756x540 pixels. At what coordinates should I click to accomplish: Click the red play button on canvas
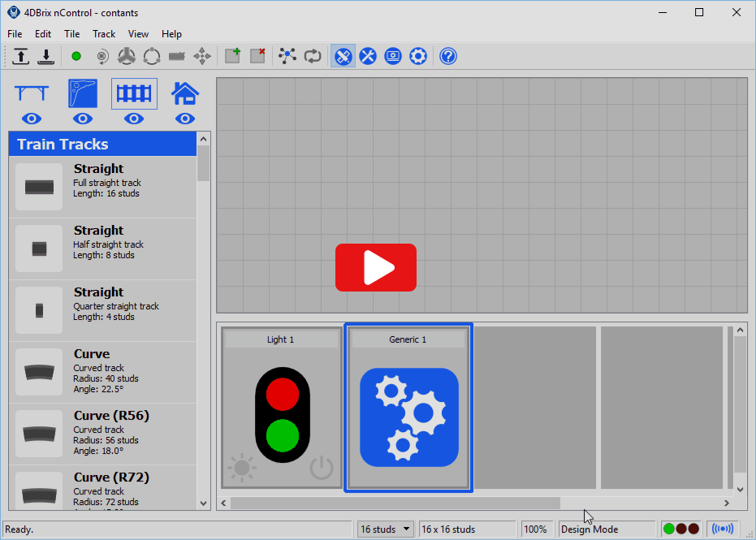pyautogui.click(x=376, y=268)
